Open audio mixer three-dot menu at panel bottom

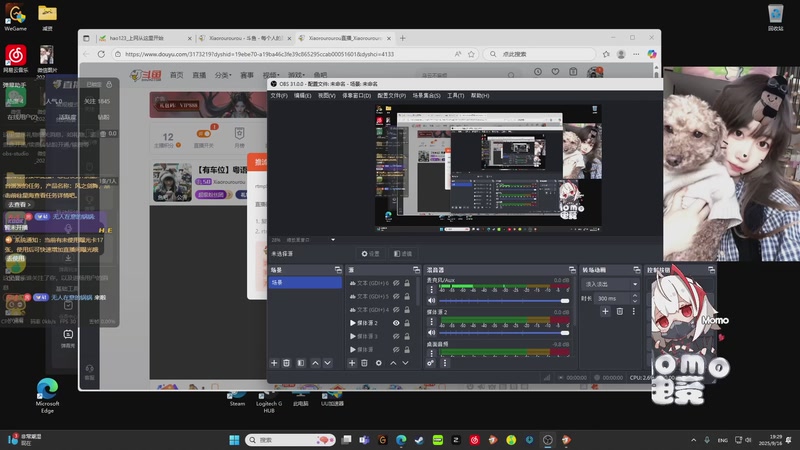444,363
